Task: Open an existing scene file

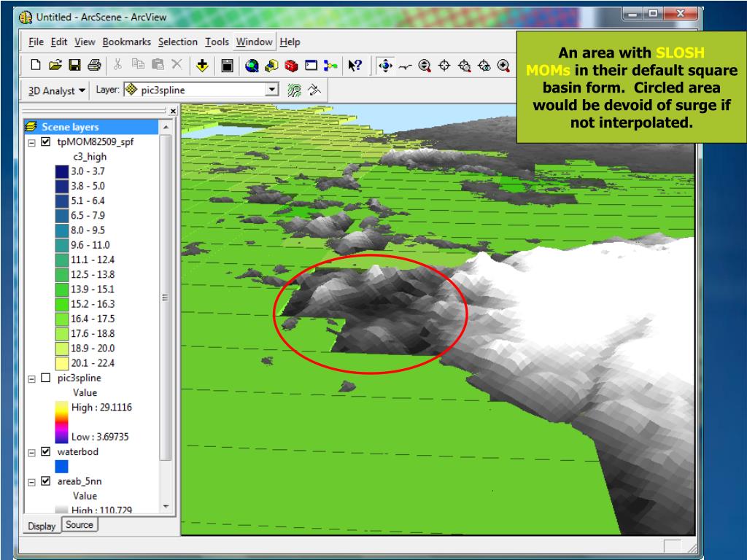Action: pyautogui.click(x=55, y=65)
